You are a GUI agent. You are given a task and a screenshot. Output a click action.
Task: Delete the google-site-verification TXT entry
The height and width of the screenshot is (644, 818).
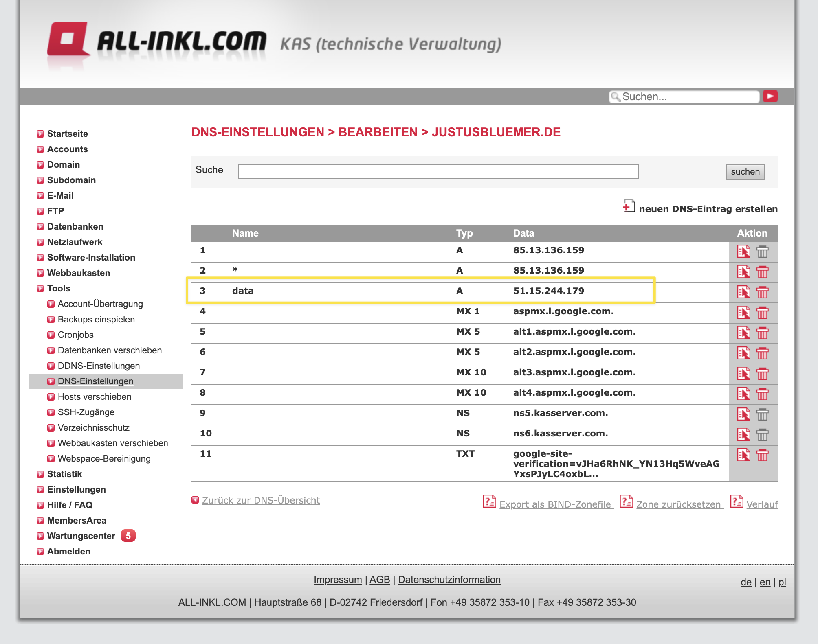coord(762,455)
